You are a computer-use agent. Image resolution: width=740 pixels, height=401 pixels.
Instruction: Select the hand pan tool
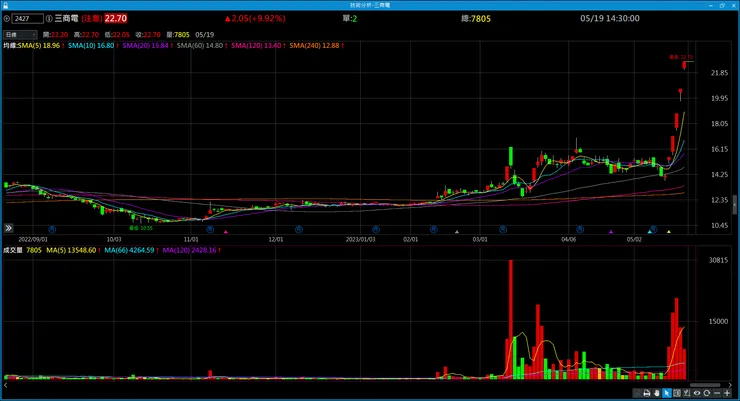pyautogui.click(x=656, y=393)
